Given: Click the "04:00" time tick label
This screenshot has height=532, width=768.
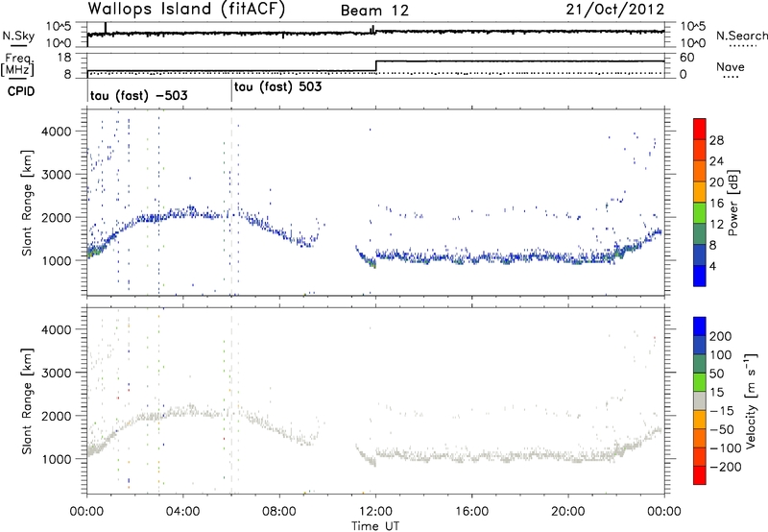Looking at the screenshot, I should coord(182,512).
